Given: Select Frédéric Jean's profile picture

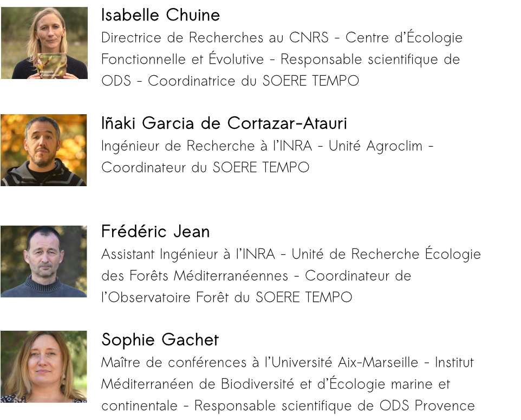Looking at the screenshot, I should [44, 261].
